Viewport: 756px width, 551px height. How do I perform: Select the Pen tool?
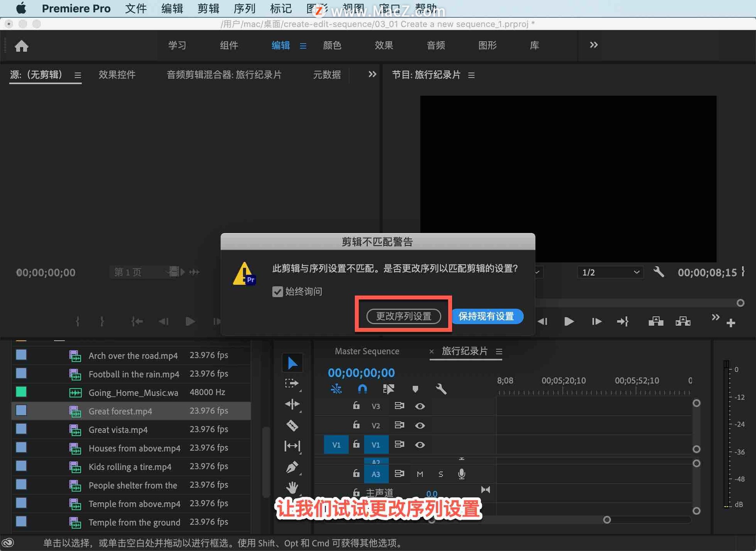292,467
